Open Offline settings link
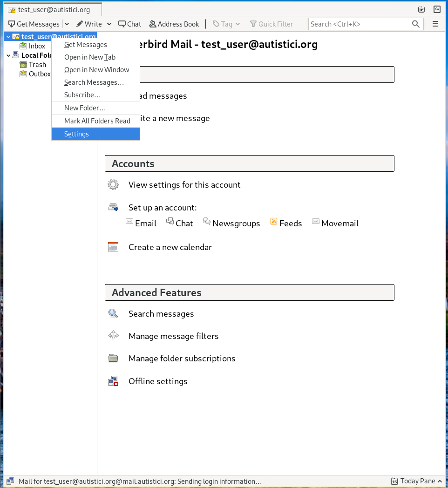The width and height of the screenshot is (448, 488). pos(158,381)
